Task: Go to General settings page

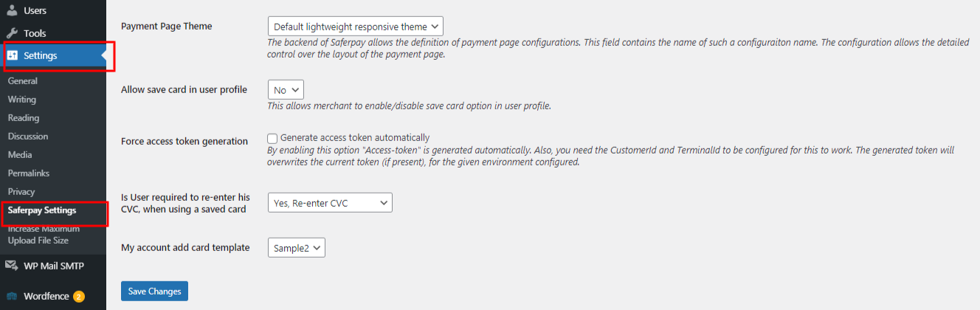Action: tap(23, 81)
